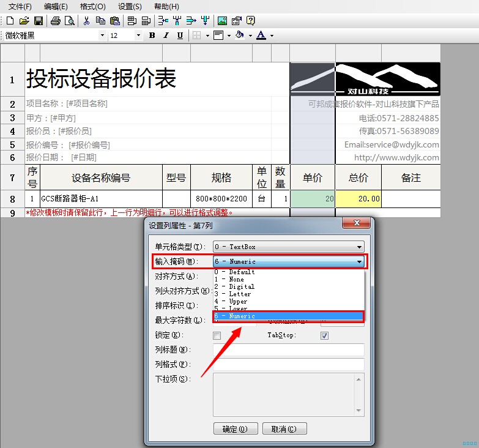The image size is (479, 448).
Task: Select row header number 7
Action: [x=12, y=177]
